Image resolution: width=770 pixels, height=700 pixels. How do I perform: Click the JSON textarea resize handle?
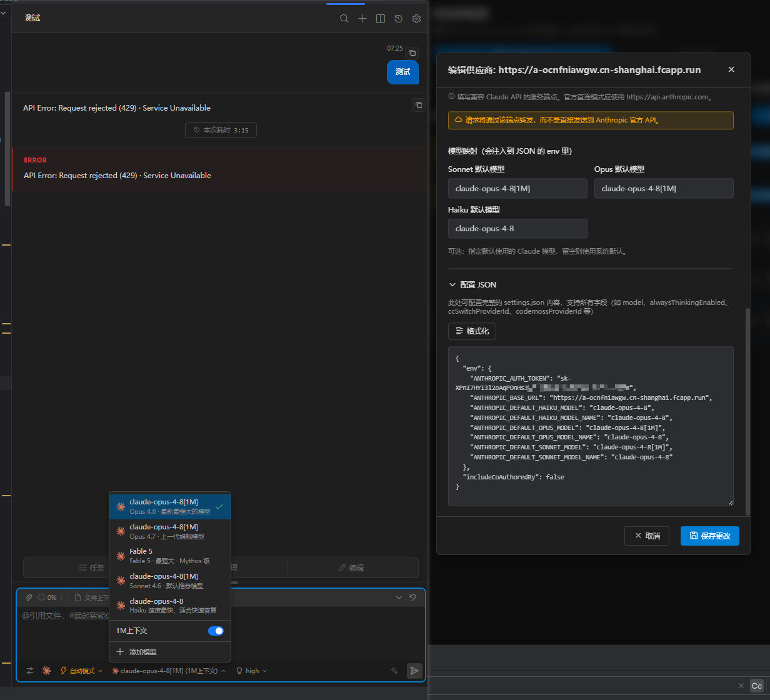pyautogui.click(x=729, y=502)
